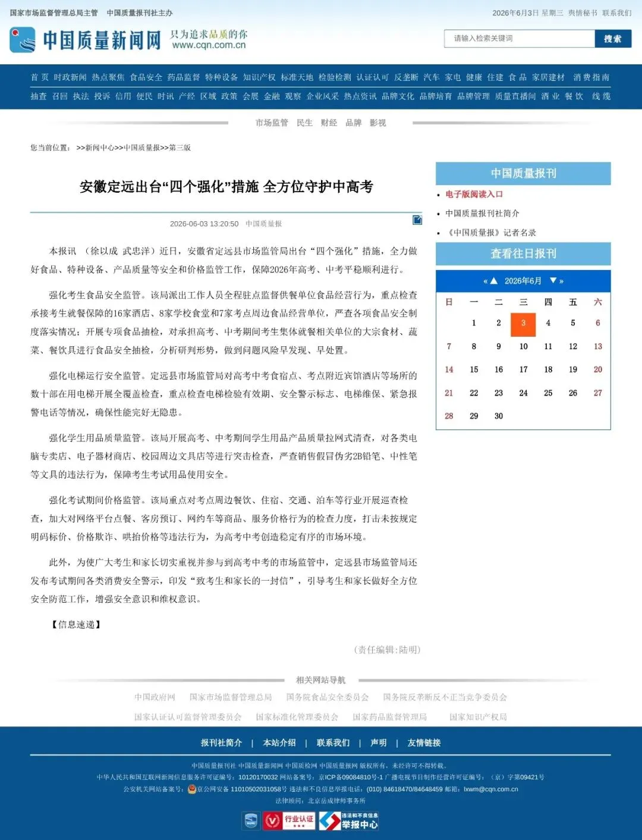Open 国家知识产权局 related link
Image resolution: width=642 pixels, height=840 pixels.
[x=478, y=717]
